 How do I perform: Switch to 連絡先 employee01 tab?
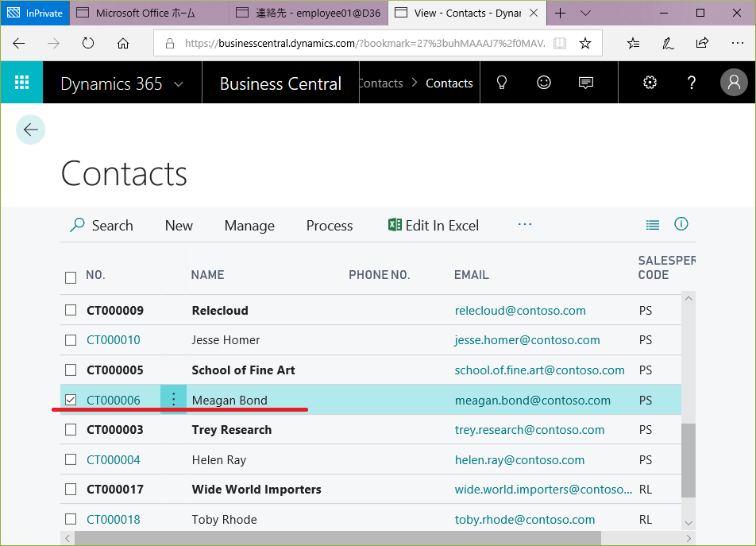click(309, 13)
